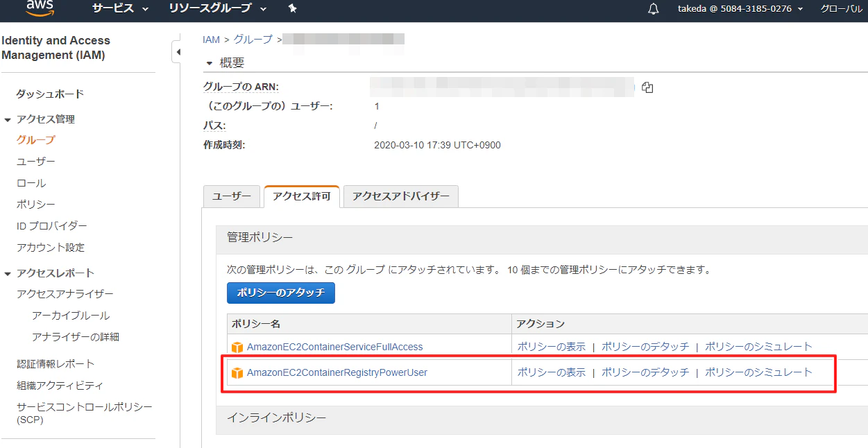Click ポリシーのデタッチ for AmazonEC2ContainerServiceFullAccess

pyautogui.click(x=645, y=347)
